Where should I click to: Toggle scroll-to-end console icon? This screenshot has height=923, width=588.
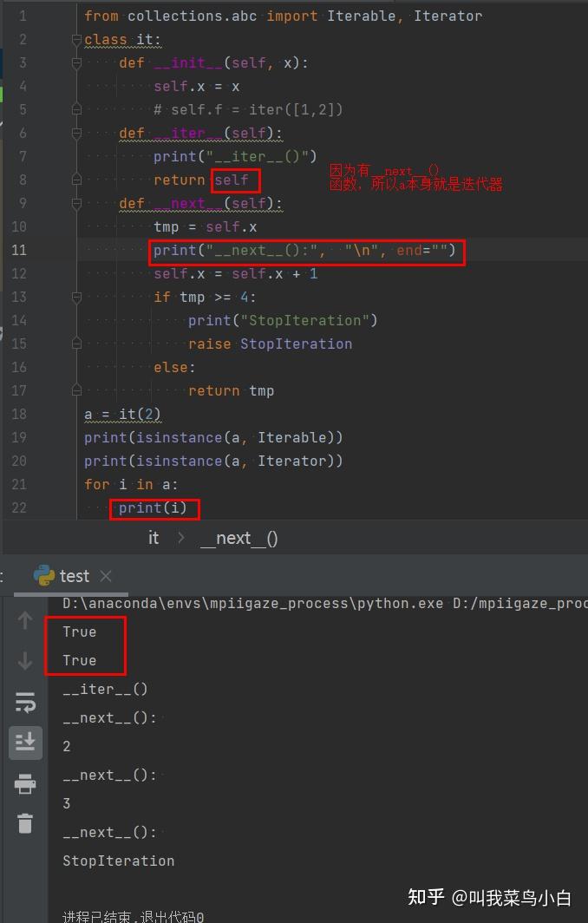pos(25,743)
